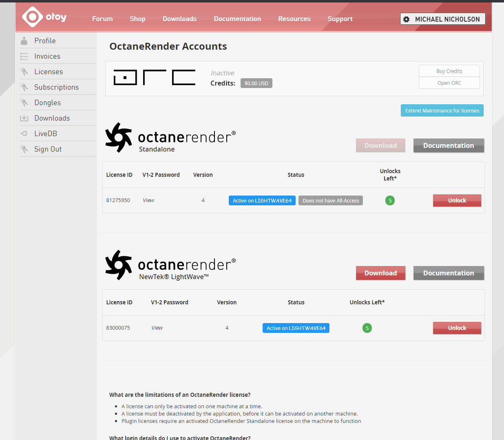The image size is (504, 440).
Task: Click license ID 81275950 text
Action: (x=118, y=200)
